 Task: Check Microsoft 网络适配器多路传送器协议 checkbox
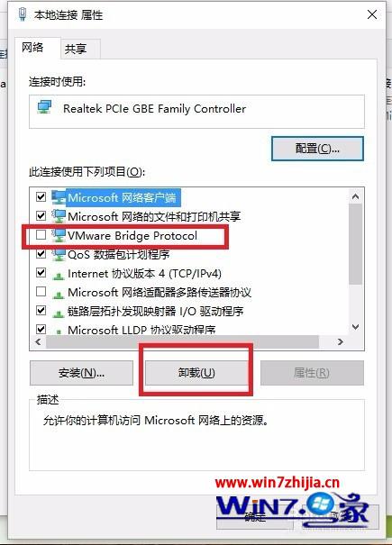41,291
